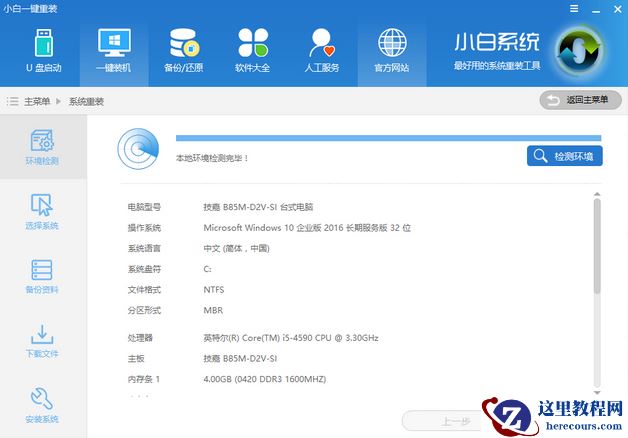Viewport: 628px width, 438px height.
Task: Click the 分区形式 label
Action: 144,310
